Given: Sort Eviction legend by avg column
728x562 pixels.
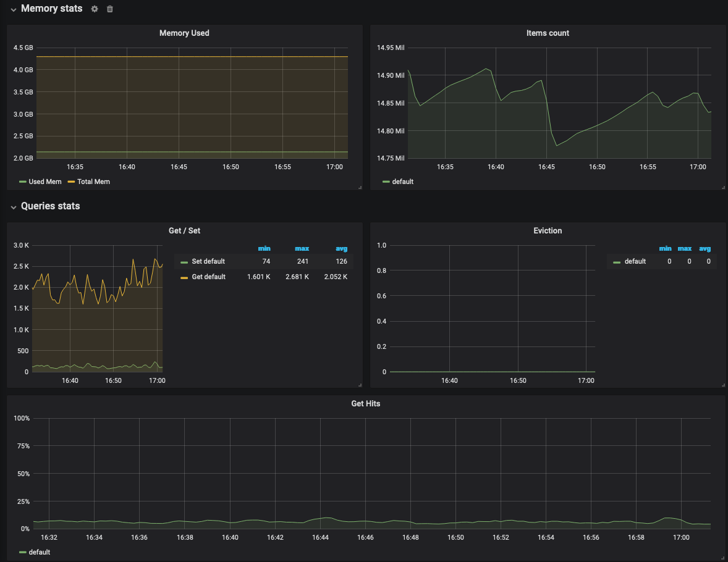Looking at the screenshot, I should pos(705,249).
